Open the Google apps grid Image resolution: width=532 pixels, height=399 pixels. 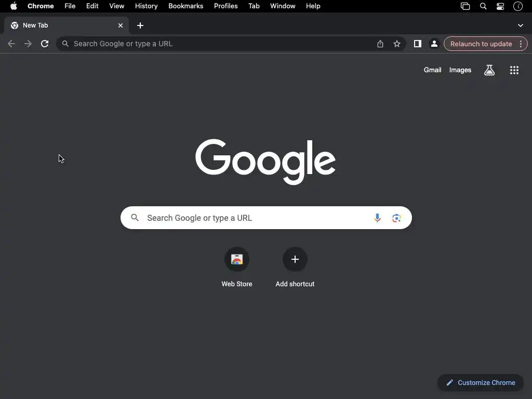(514, 70)
